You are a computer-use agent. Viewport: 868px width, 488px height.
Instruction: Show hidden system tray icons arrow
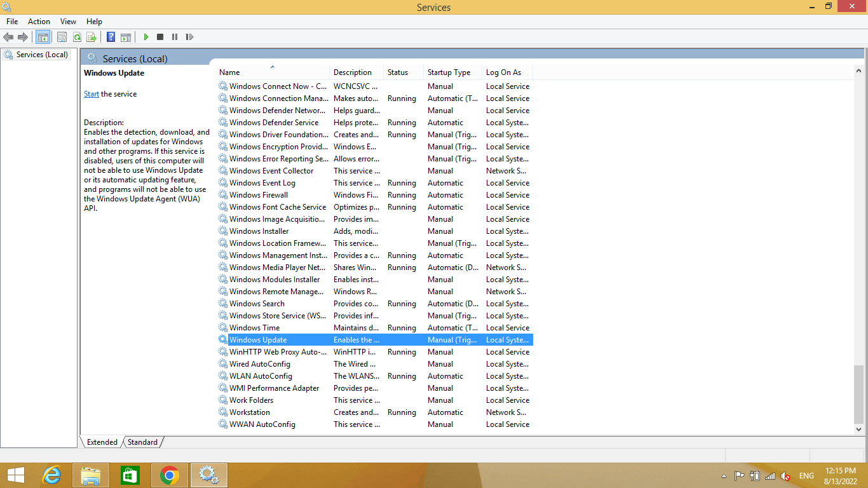click(x=724, y=475)
